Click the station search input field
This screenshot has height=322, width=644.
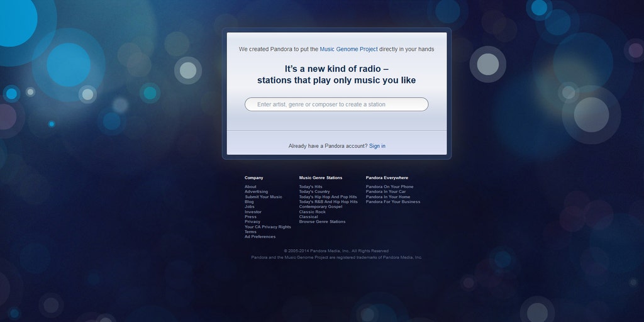pos(336,104)
